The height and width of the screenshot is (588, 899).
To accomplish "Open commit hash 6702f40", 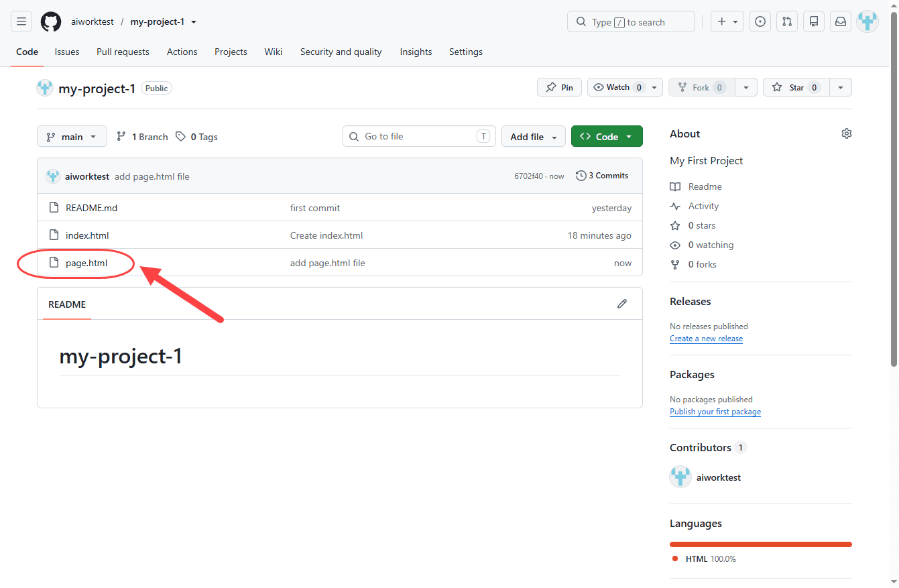I will tap(528, 176).
